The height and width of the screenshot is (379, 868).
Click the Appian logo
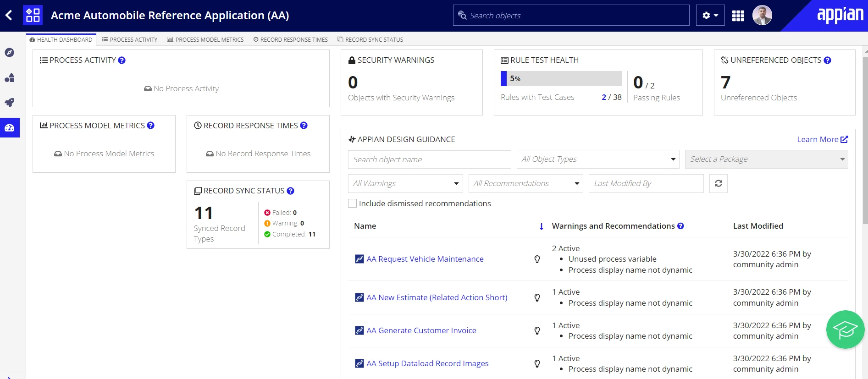[x=840, y=15]
